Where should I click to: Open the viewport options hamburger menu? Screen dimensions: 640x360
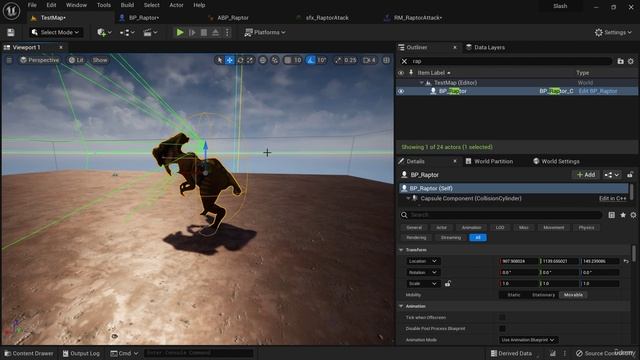pyautogui.click(x=9, y=60)
